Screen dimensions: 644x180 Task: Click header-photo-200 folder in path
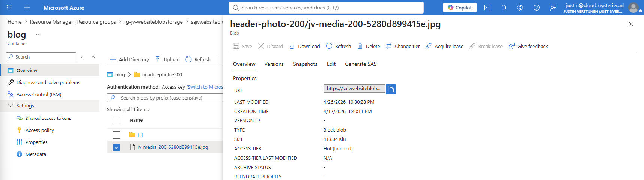click(x=162, y=74)
